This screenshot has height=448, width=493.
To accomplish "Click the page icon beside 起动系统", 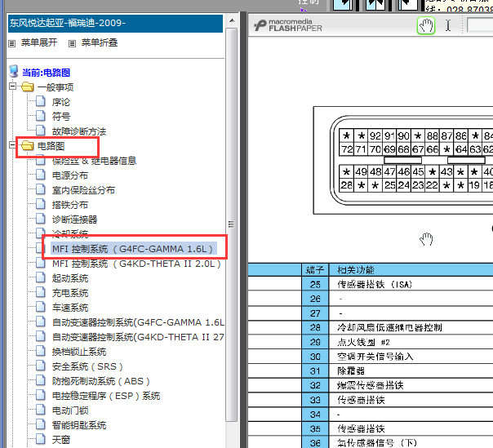I will coord(41,277).
